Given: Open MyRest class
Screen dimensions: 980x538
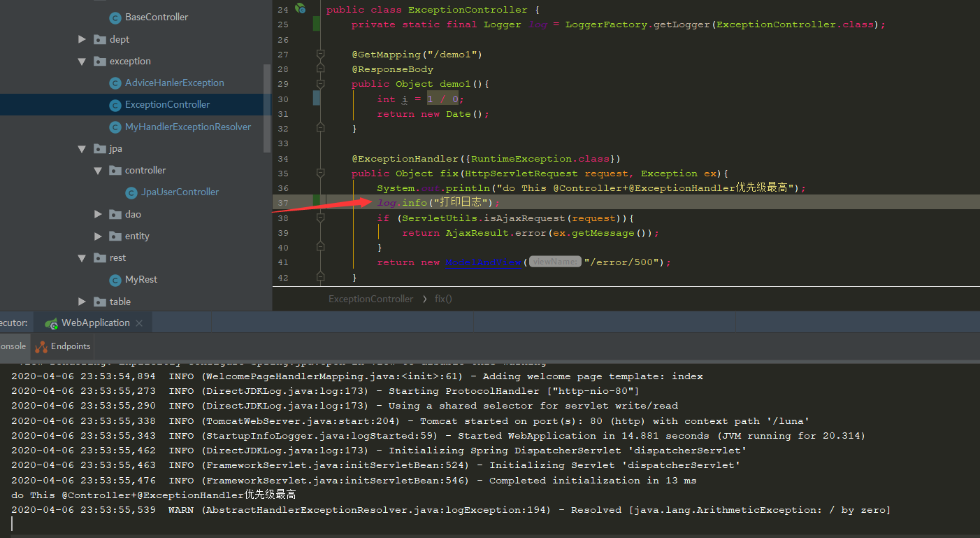Looking at the screenshot, I should [141, 279].
